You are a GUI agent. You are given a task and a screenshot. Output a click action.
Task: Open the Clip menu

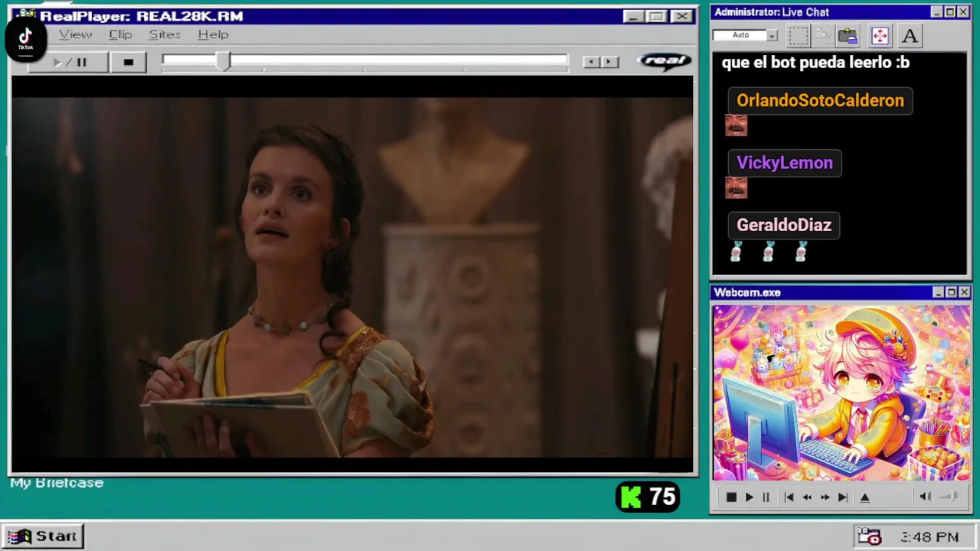point(120,34)
